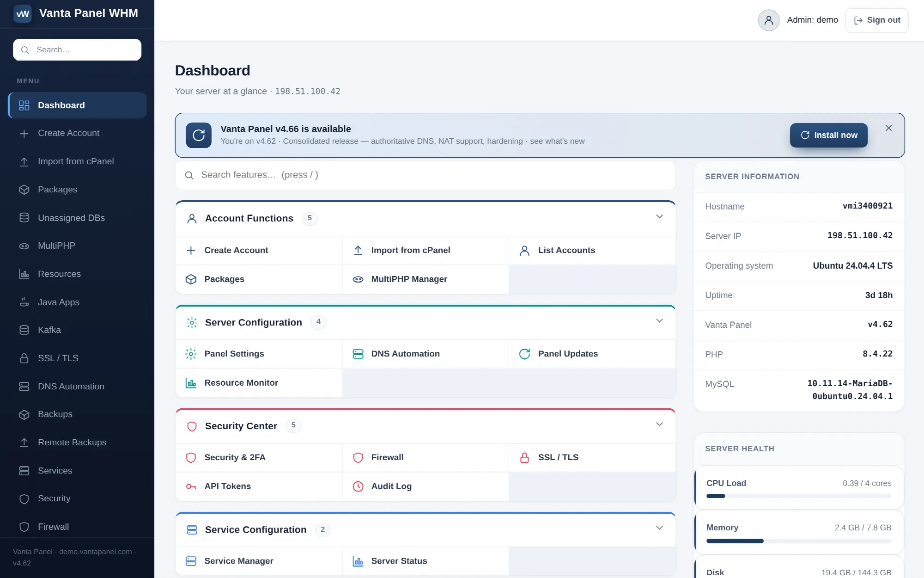Click the Server IP value in Server Information

pyautogui.click(x=860, y=236)
